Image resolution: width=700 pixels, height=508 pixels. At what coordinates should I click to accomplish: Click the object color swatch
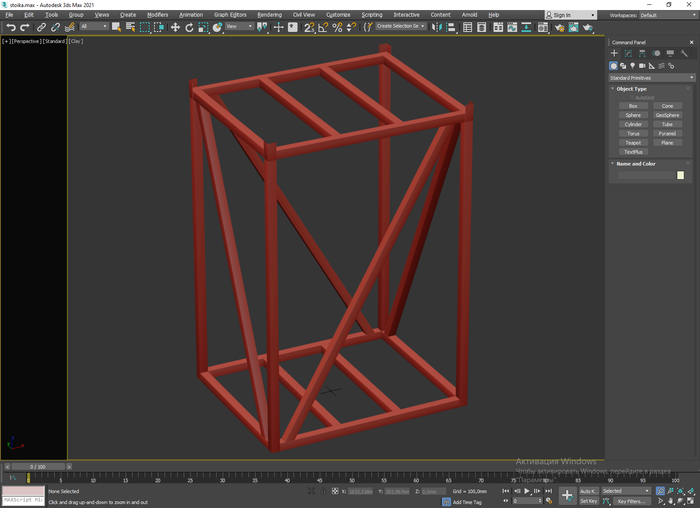tap(681, 175)
